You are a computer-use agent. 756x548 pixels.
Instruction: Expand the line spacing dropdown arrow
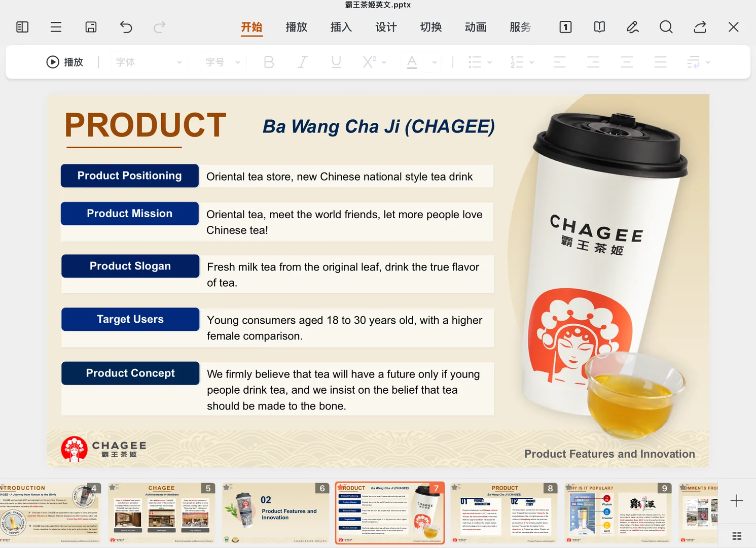click(x=708, y=62)
